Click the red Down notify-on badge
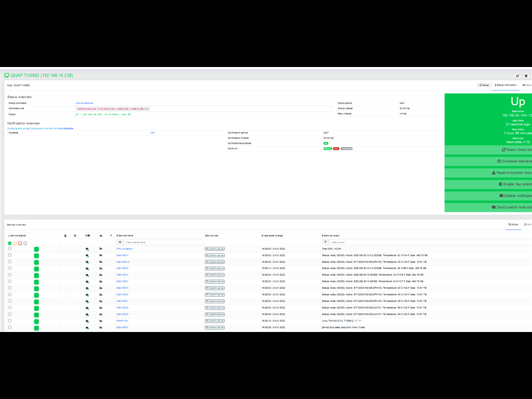532x399 pixels. (336, 149)
